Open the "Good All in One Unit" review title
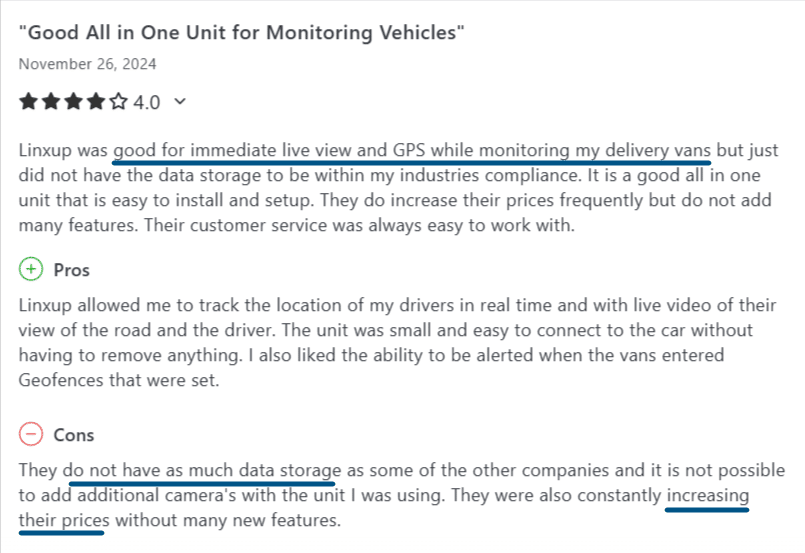The width and height of the screenshot is (805, 553). point(241,33)
